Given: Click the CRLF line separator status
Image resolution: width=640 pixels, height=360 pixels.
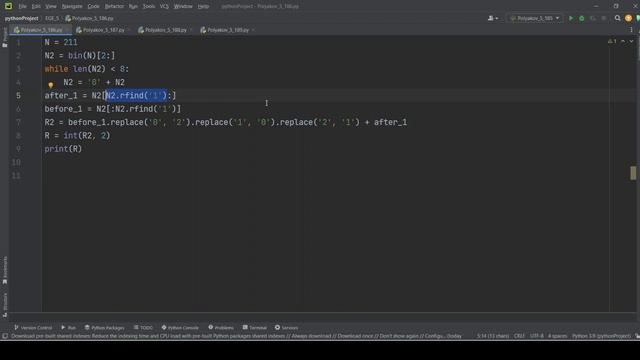Looking at the screenshot, I should click(519, 336).
